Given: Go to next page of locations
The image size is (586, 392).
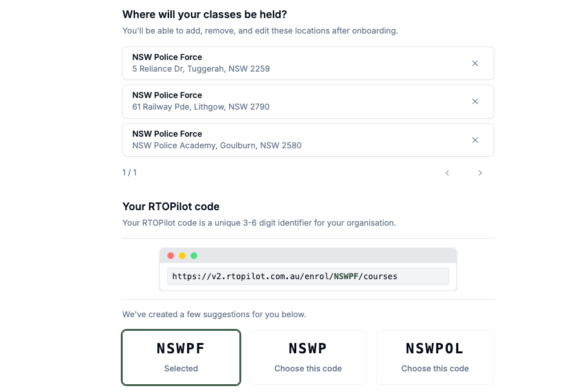Looking at the screenshot, I should tap(480, 173).
